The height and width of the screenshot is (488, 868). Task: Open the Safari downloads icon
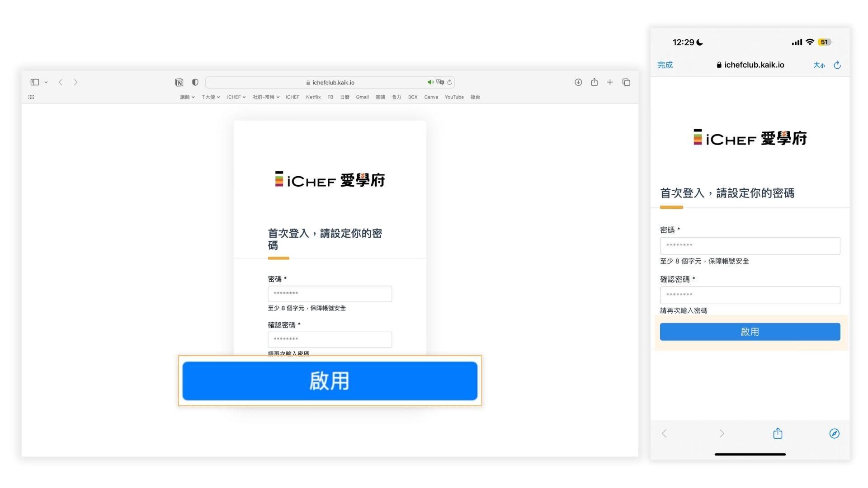(578, 82)
